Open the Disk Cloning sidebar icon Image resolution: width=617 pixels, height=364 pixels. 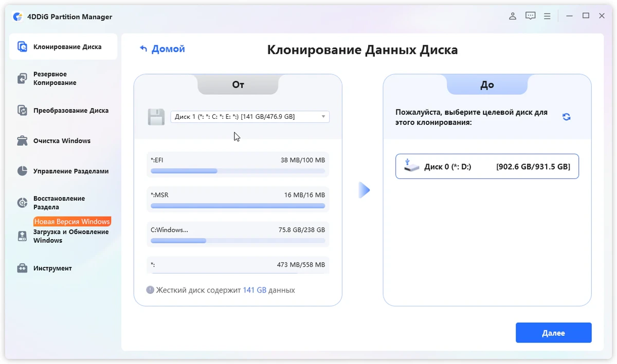[22, 47]
